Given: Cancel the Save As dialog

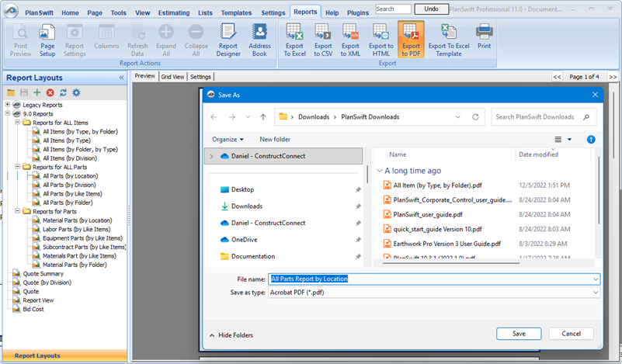Looking at the screenshot, I should pyautogui.click(x=572, y=334).
